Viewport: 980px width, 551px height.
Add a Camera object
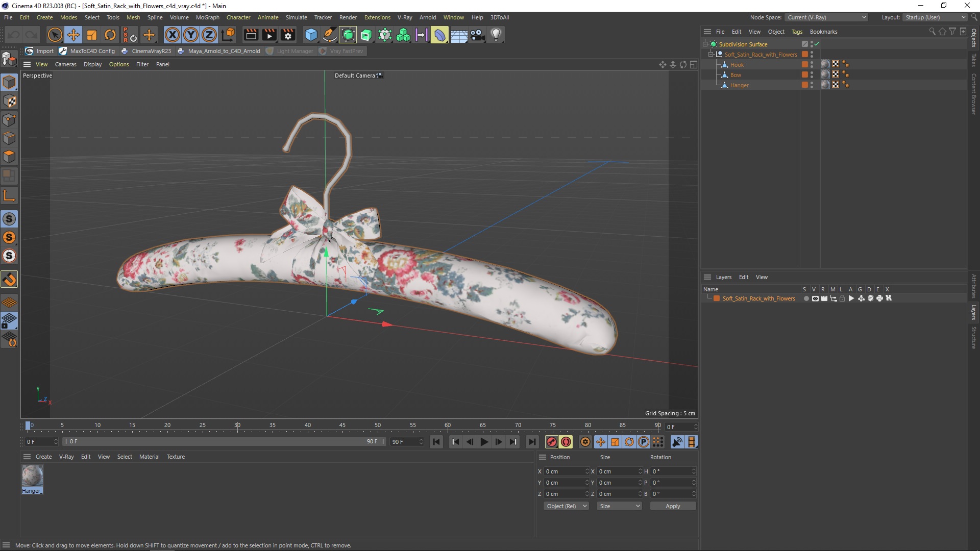477,35
